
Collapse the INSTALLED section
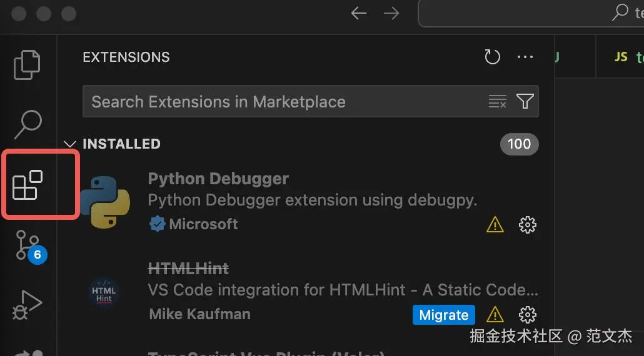(x=70, y=144)
